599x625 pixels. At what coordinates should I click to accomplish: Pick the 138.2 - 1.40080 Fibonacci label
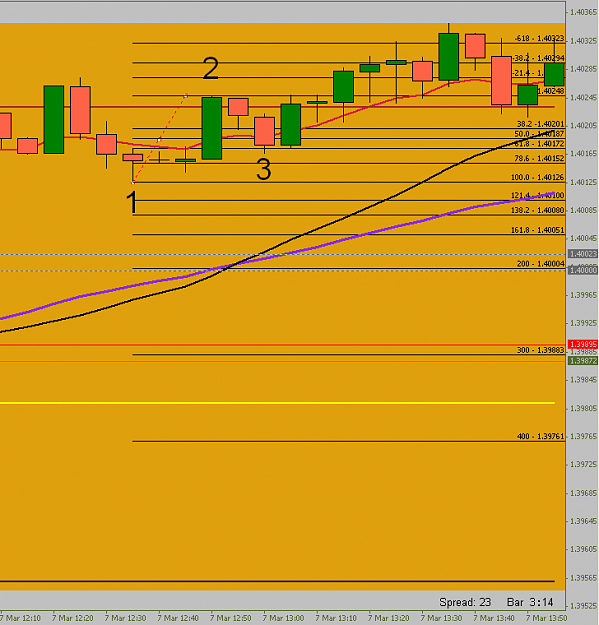(537, 210)
